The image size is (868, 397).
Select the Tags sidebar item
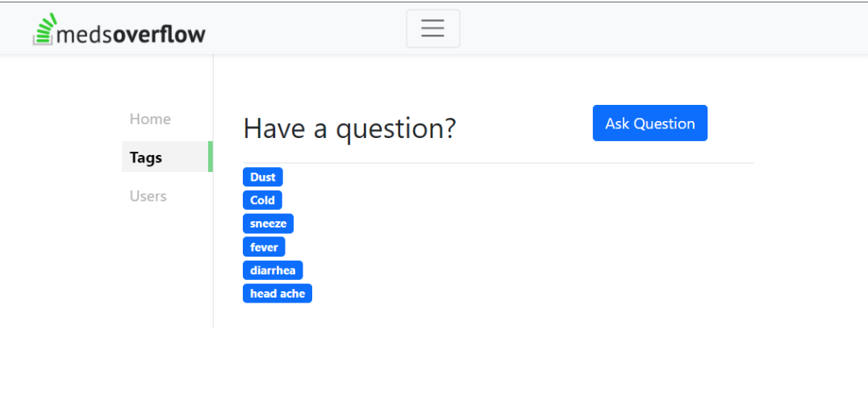pyautogui.click(x=167, y=157)
